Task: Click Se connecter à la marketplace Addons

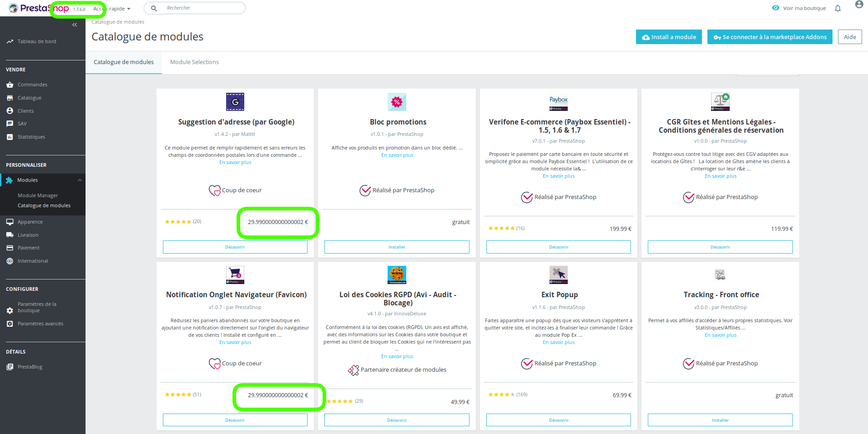Action: click(x=770, y=37)
